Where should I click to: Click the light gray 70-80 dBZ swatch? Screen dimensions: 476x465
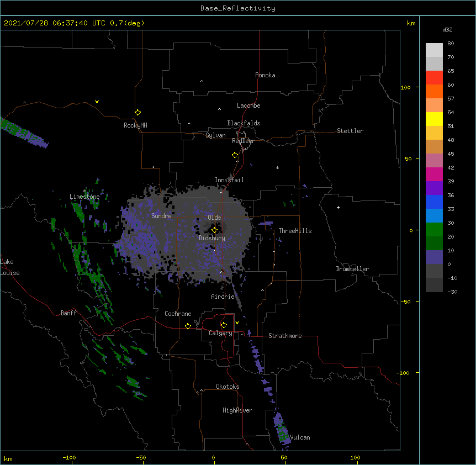coord(434,50)
